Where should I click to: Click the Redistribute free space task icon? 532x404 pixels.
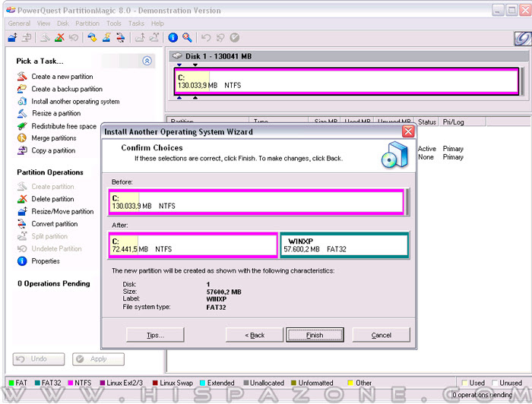pyautogui.click(x=22, y=126)
